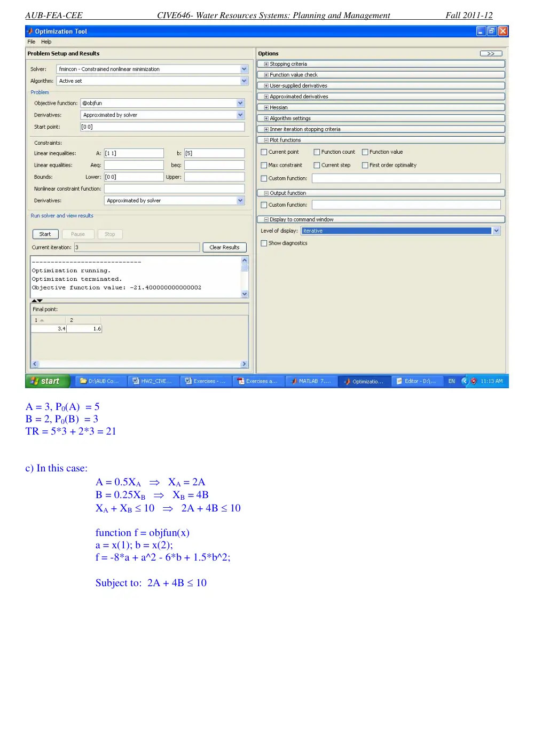Enable First order optimality checkbox
Viewport: 534px width, 756px height.
[x=365, y=166]
